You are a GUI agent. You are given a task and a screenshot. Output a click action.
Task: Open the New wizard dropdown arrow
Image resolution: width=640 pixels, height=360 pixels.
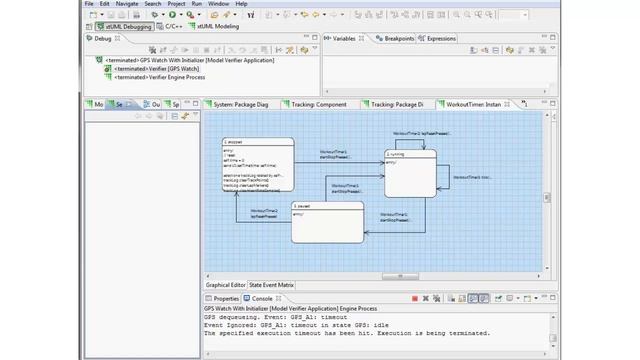pos(102,15)
